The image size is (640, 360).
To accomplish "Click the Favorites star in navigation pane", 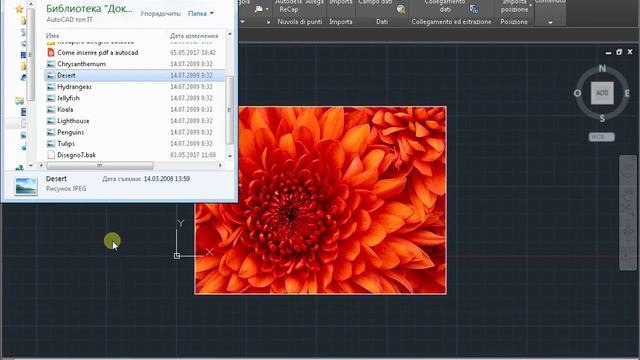I will click(19, 9).
